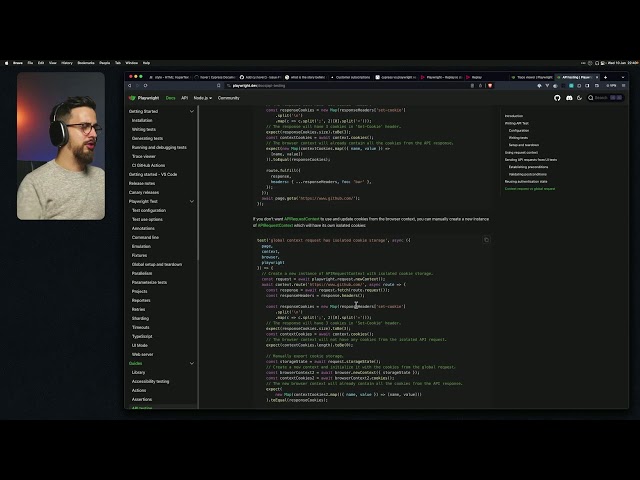Open the Parameterize tests page
Viewport: 640px width, 480px height.
[x=149, y=282]
